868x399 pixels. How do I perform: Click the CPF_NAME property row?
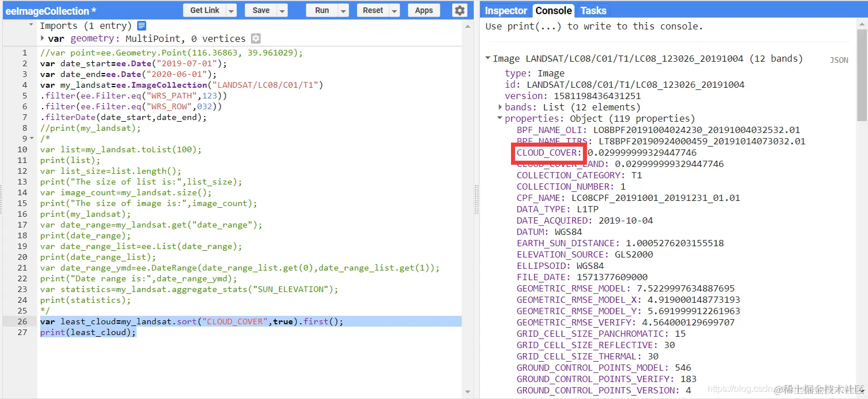pos(628,198)
